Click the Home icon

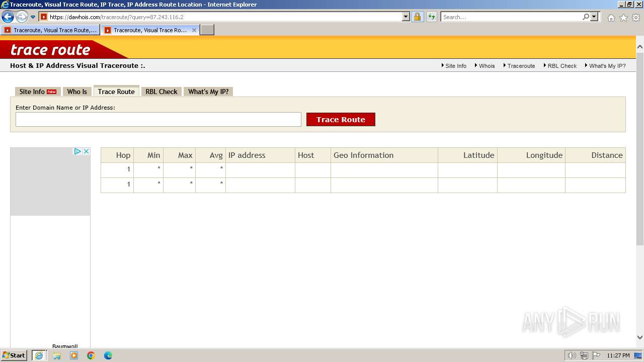[x=611, y=18]
